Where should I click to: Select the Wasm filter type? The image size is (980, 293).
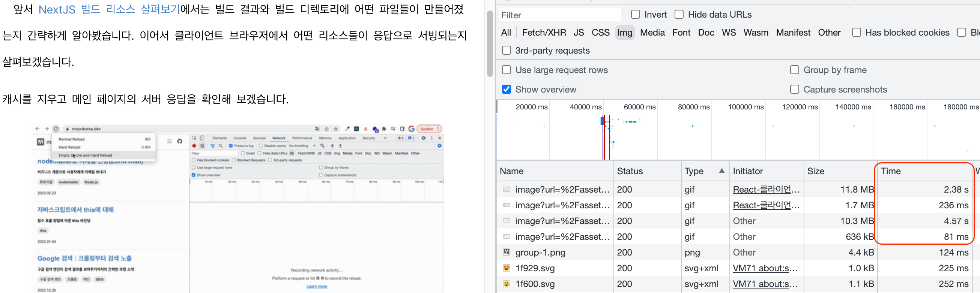click(756, 33)
